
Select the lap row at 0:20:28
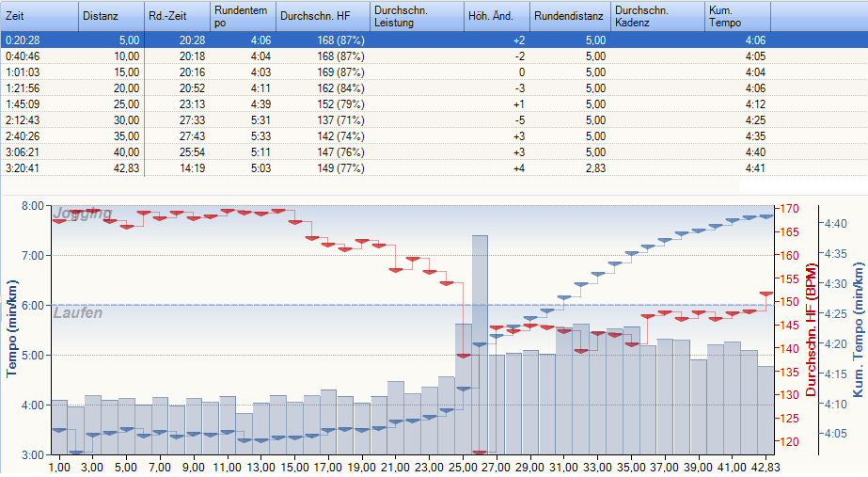click(434, 40)
